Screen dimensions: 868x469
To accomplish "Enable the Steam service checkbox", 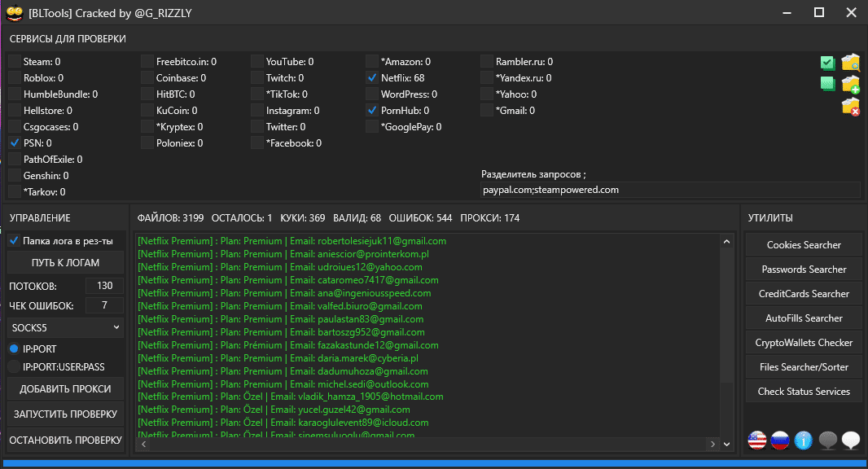I will pos(15,61).
